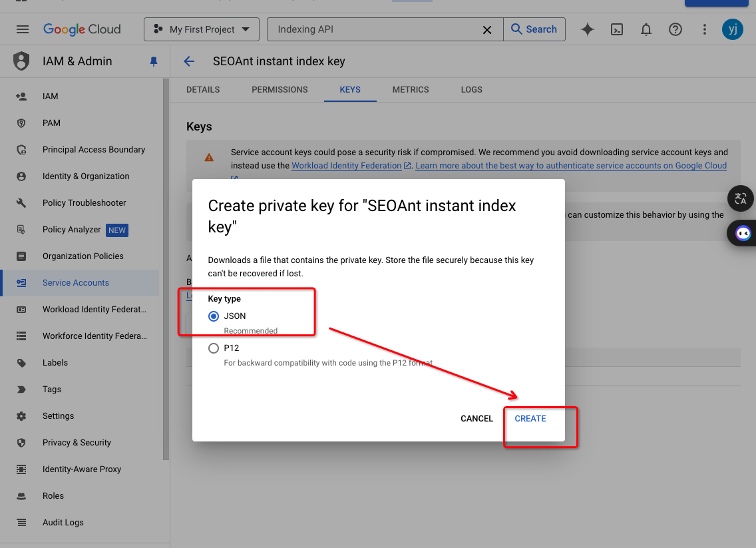This screenshot has width=756, height=548.
Task: Click the Roles hat icon
Action: coord(21,496)
